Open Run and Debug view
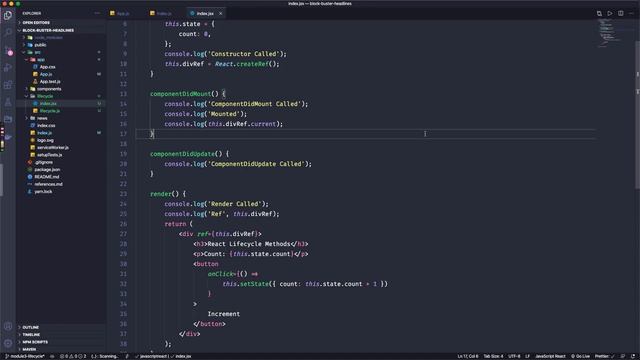 tap(8, 67)
